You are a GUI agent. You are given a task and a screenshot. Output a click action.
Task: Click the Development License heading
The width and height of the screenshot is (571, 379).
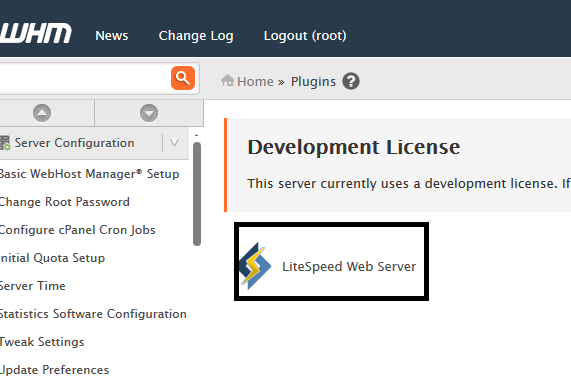[354, 147]
